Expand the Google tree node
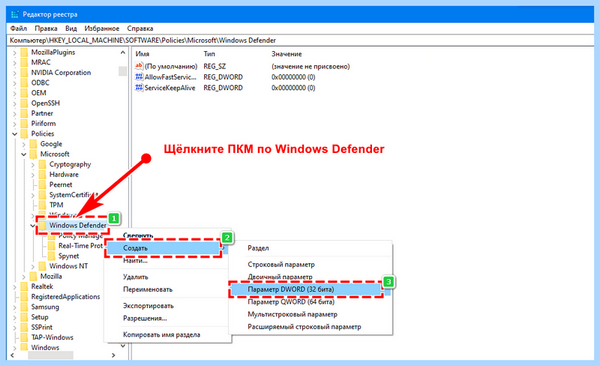The width and height of the screenshot is (600, 366). click(x=24, y=144)
